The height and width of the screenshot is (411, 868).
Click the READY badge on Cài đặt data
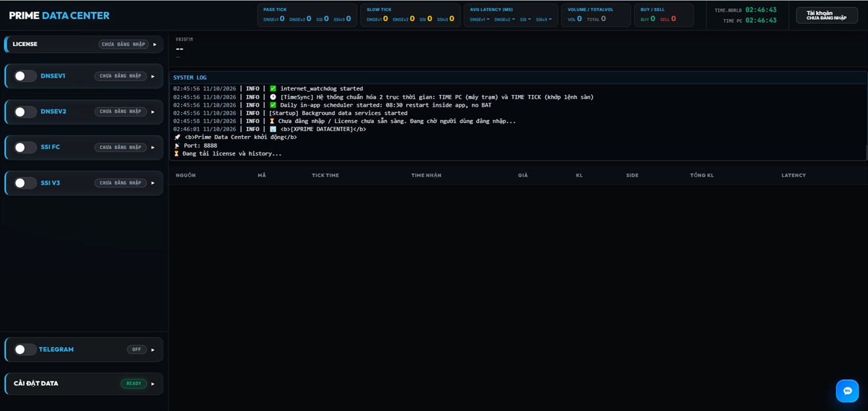(134, 384)
